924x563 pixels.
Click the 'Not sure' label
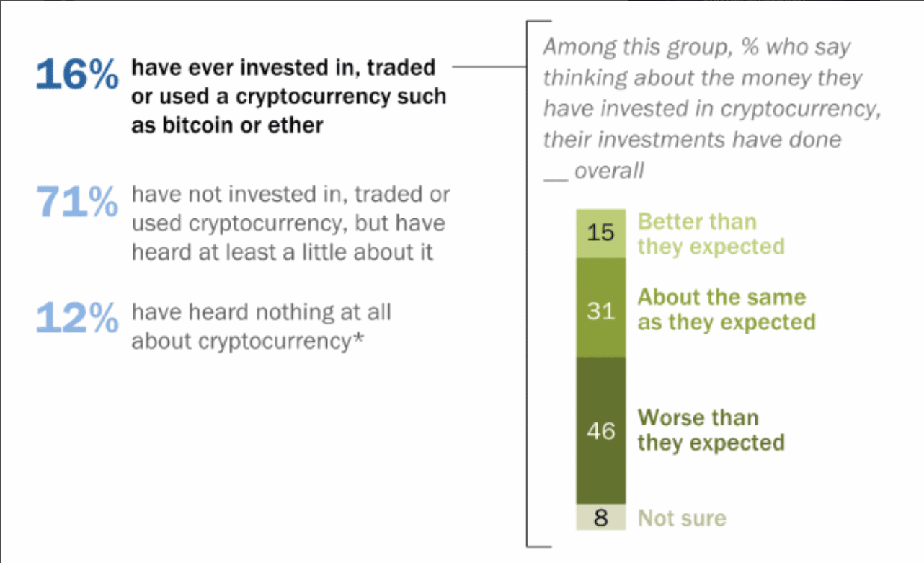682,518
